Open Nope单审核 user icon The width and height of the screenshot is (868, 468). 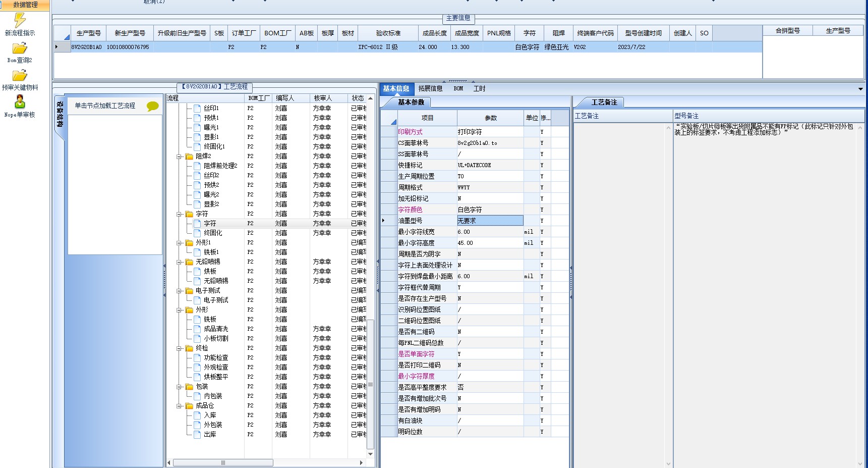pyautogui.click(x=20, y=102)
